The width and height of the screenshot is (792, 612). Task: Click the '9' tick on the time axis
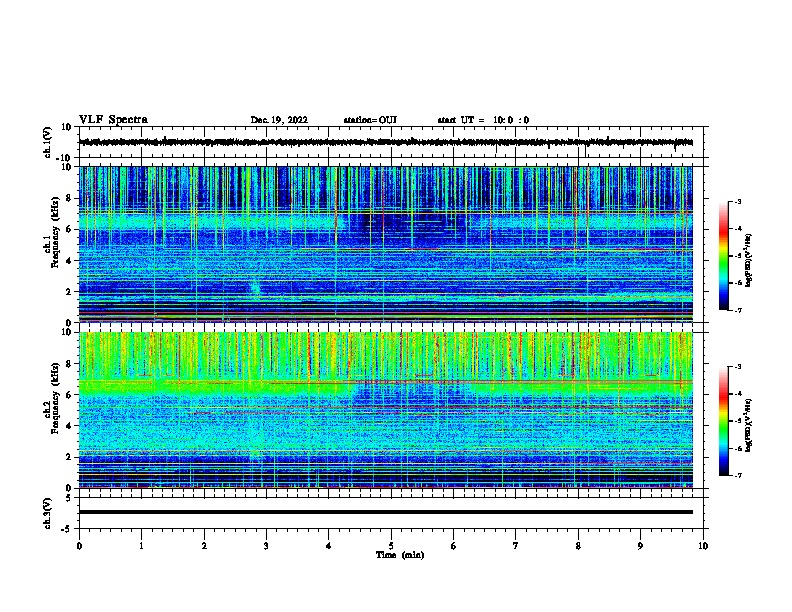coord(640,546)
